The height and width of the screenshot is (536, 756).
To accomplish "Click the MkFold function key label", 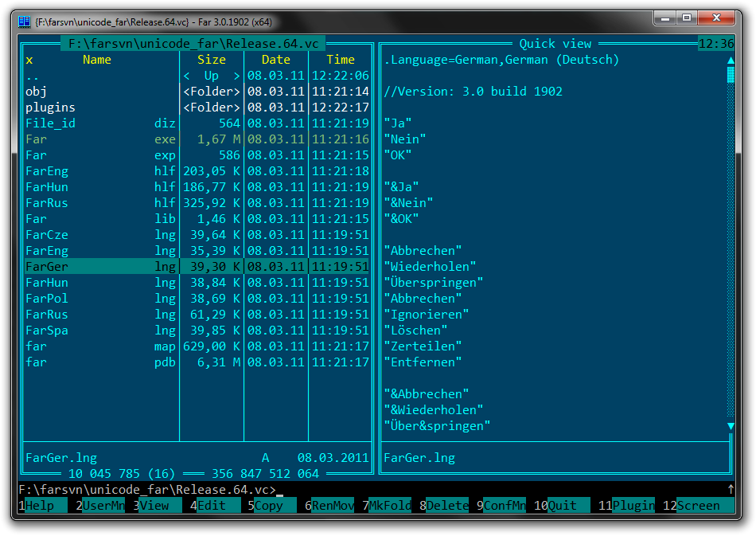I will click(x=390, y=506).
